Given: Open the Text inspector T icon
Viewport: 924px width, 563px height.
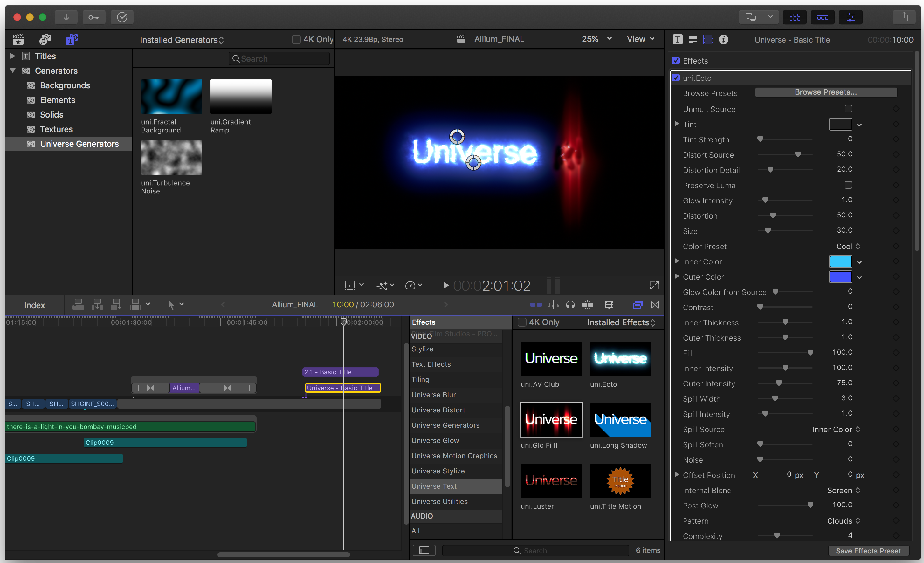Looking at the screenshot, I should click(x=677, y=39).
